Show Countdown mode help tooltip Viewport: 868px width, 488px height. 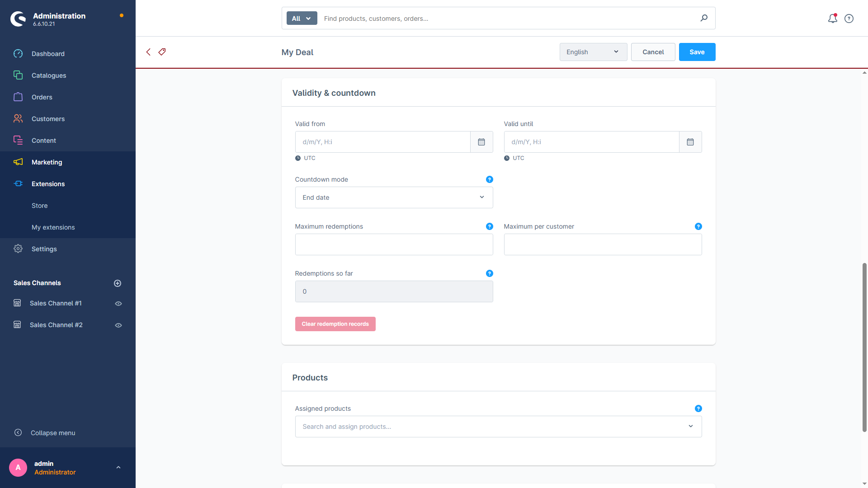[489, 179]
